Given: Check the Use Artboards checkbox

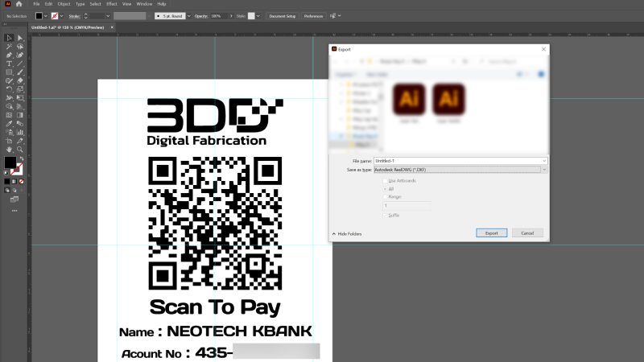Looking at the screenshot, I should (x=385, y=180).
